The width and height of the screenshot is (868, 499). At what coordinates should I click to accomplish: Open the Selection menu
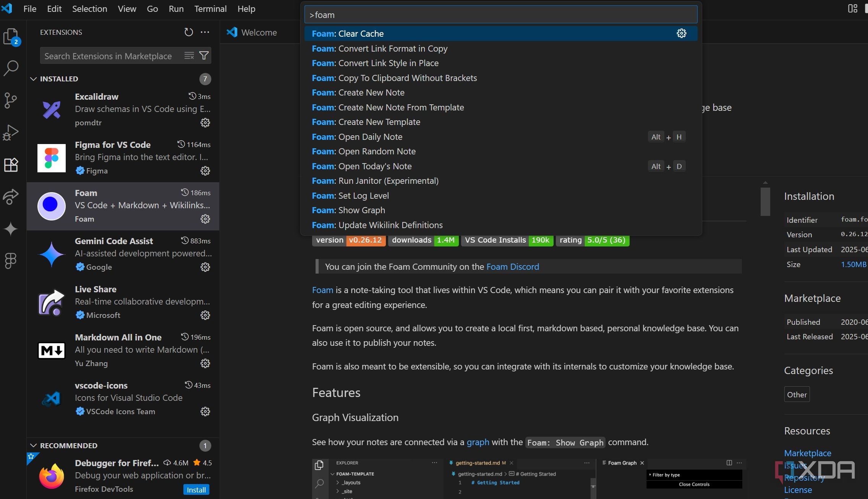click(90, 9)
